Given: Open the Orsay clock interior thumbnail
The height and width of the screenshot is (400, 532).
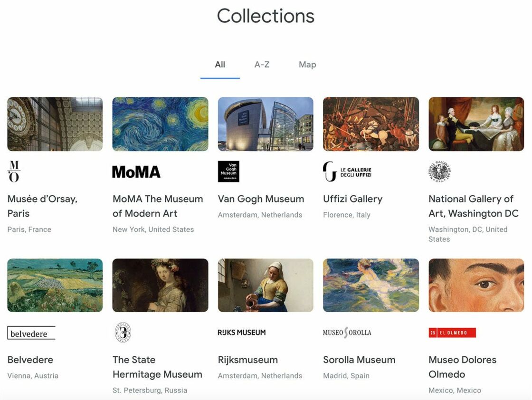Looking at the screenshot, I should [x=55, y=124].
